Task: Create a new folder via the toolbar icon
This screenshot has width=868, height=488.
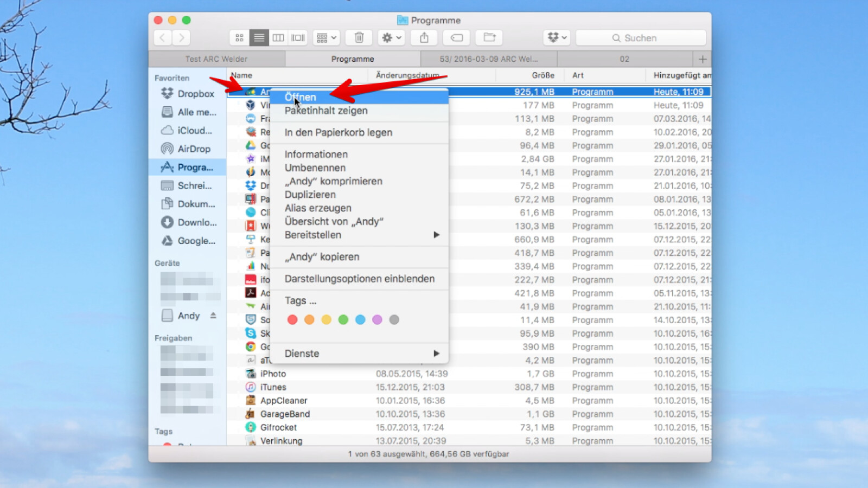Action: point(489,37)
